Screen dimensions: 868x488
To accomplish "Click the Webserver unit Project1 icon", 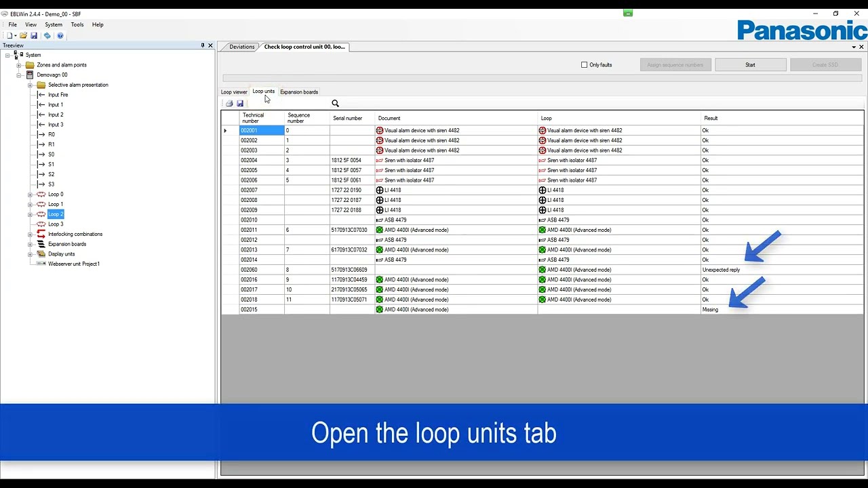I will [41, 264].
